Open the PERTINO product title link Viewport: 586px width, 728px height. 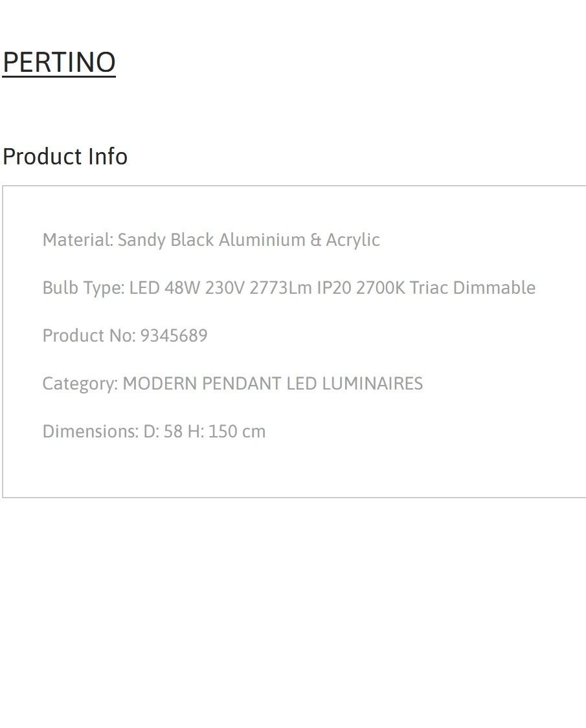point(59,62)
